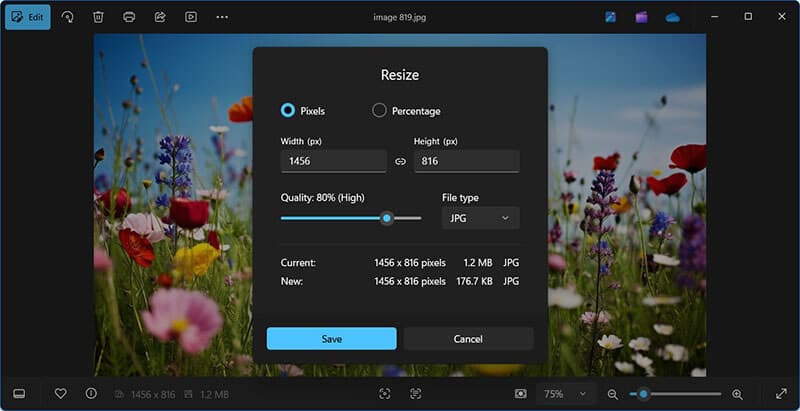Start slideshow from the top toolbar
800x411 pixels.
(190, 17)
